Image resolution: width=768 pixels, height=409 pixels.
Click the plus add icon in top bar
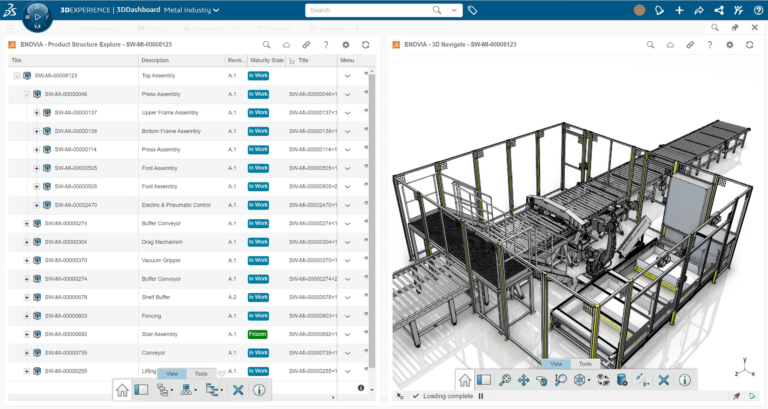(x=679, y=10)
